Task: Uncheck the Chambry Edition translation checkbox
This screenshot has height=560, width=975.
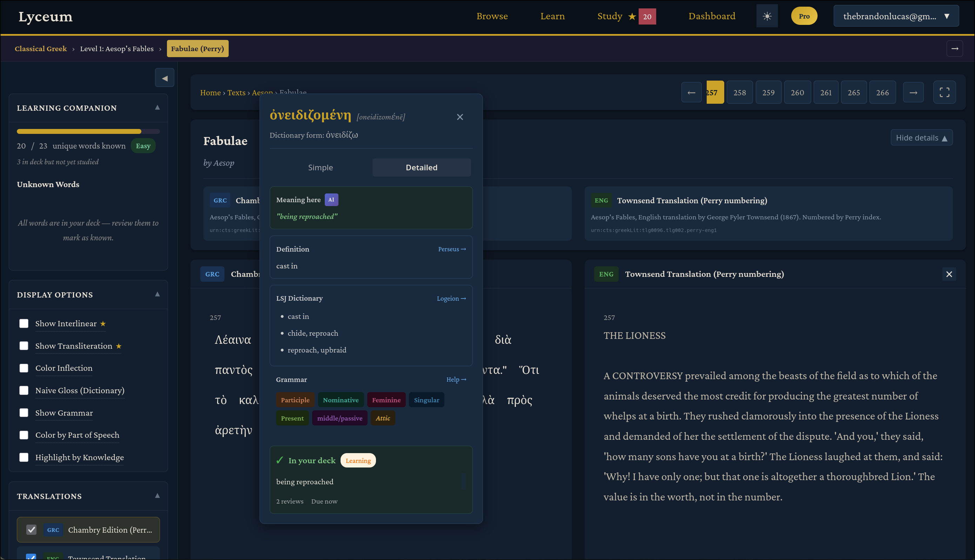Action: (31, 530)
